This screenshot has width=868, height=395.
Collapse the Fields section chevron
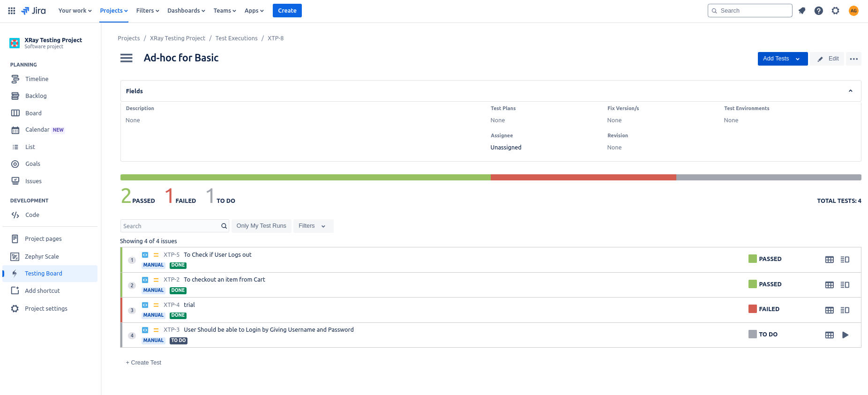tap(850, 91)
